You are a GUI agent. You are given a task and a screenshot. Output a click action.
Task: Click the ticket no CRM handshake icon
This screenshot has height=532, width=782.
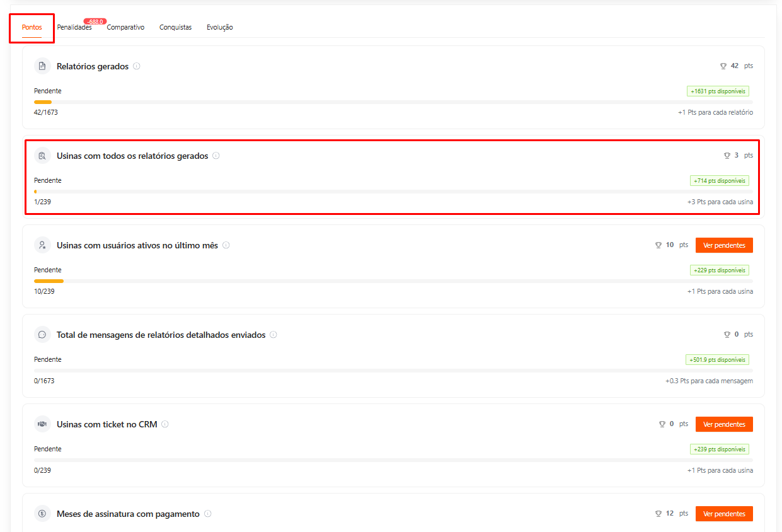coord(42,424)
